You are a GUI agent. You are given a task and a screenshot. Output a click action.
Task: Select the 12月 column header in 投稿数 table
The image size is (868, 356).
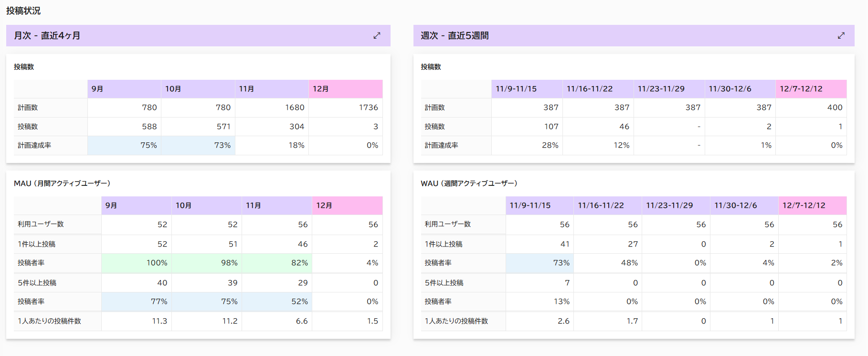coord(346,89)
